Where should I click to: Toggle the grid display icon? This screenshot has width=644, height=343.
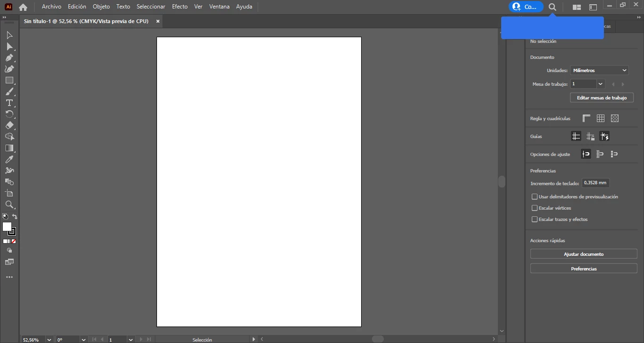(x=601, y=119)
